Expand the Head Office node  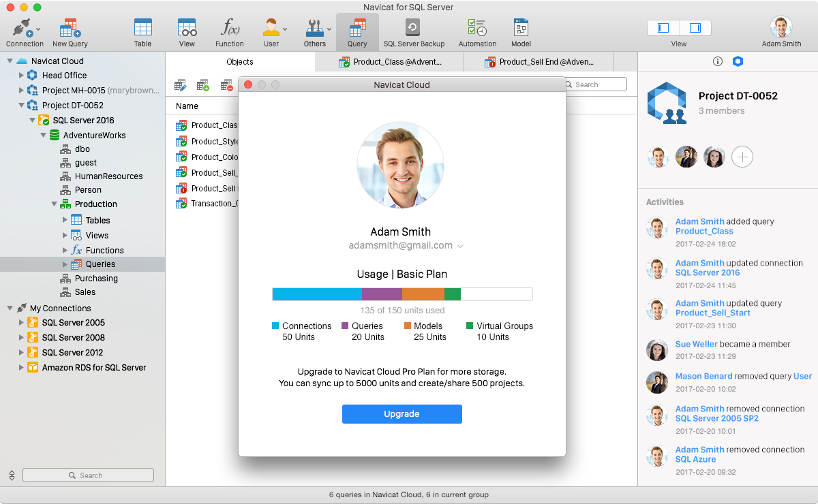[21, 75]
